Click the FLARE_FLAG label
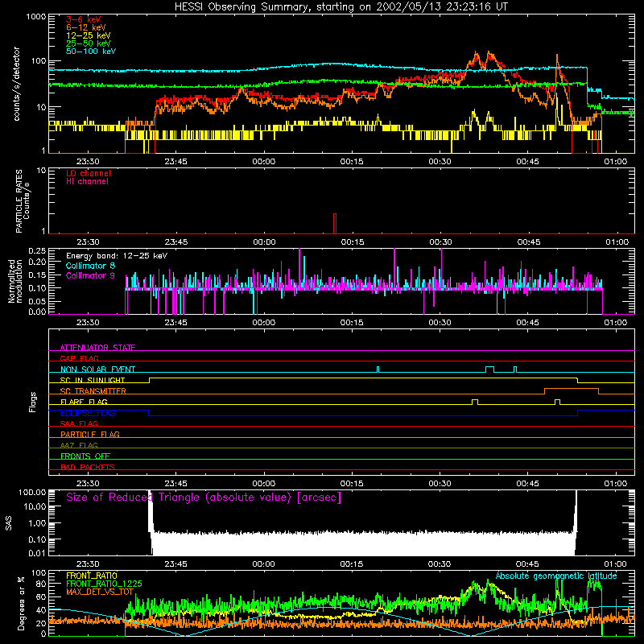Viewport: 644px width, 644px height. point(84,402)
